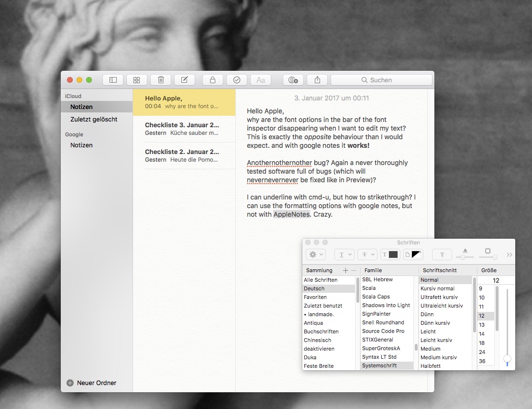Select Favoriten collection
532x409 pixels.
click(x=328, y=297)
